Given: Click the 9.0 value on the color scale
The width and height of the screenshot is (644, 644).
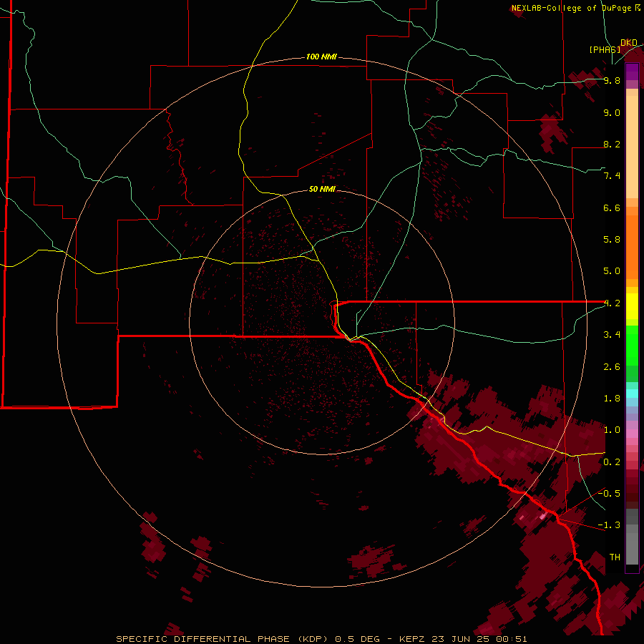Looking at the screenshot, I should tap(612, 112).
